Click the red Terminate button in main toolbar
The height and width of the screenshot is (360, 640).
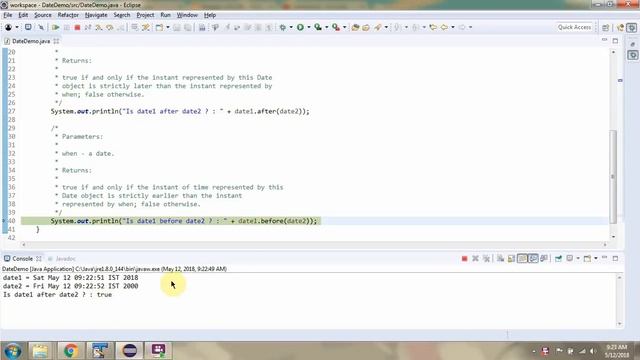(77, 27)
